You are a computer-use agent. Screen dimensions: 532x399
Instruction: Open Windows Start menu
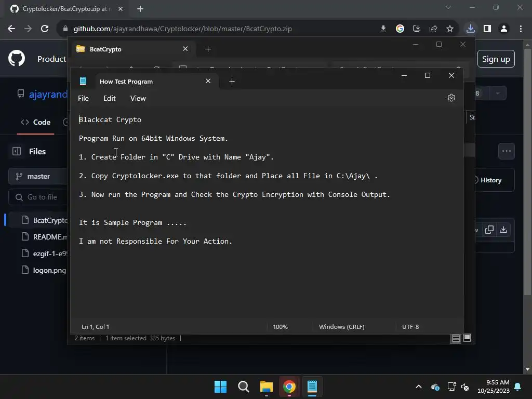click(220, 387)
